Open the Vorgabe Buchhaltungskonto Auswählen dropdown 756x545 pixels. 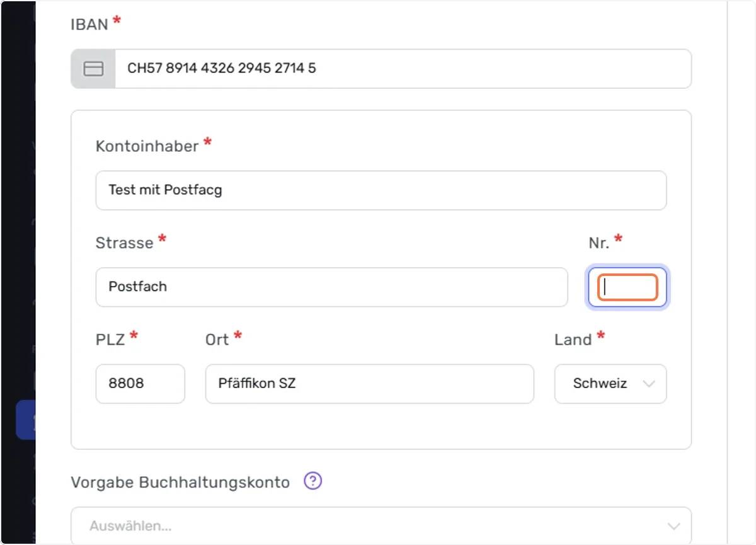(x=381, y=526)
